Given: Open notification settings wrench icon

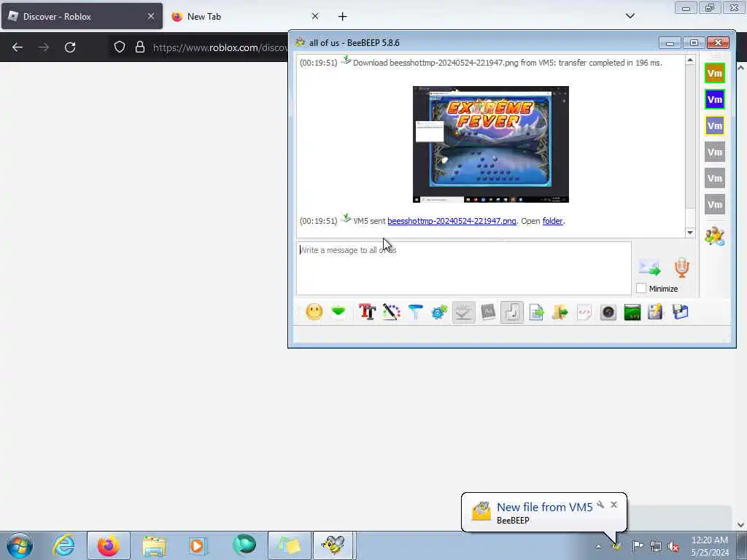Looking at the screenshot, I should [600, 505].
